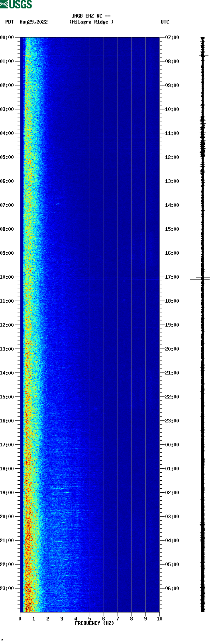The width and height of the screenshot is (220, 644).
Task: Click the 08:00 UTC time label
Action: click(172, 61)
